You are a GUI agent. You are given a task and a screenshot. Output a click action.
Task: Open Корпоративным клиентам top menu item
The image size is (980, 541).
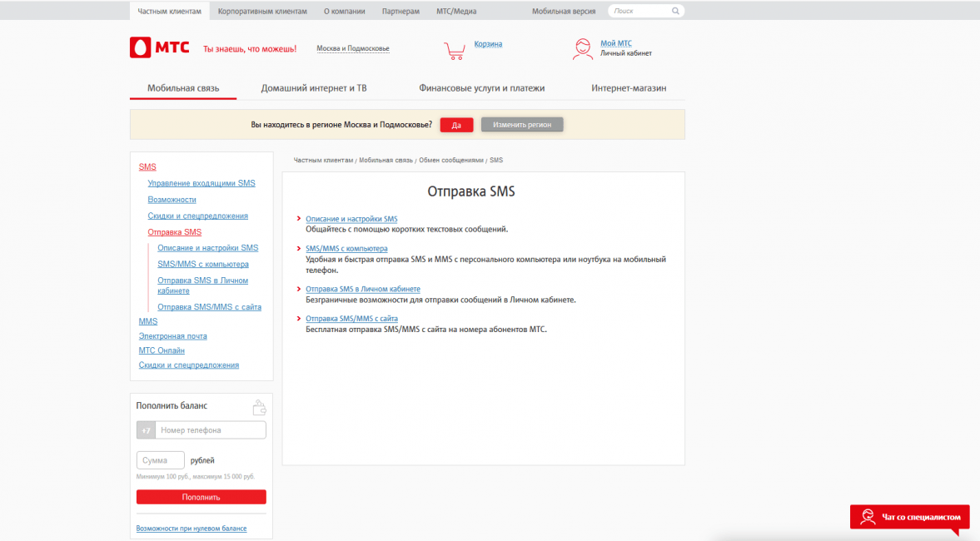click(262, 12)
